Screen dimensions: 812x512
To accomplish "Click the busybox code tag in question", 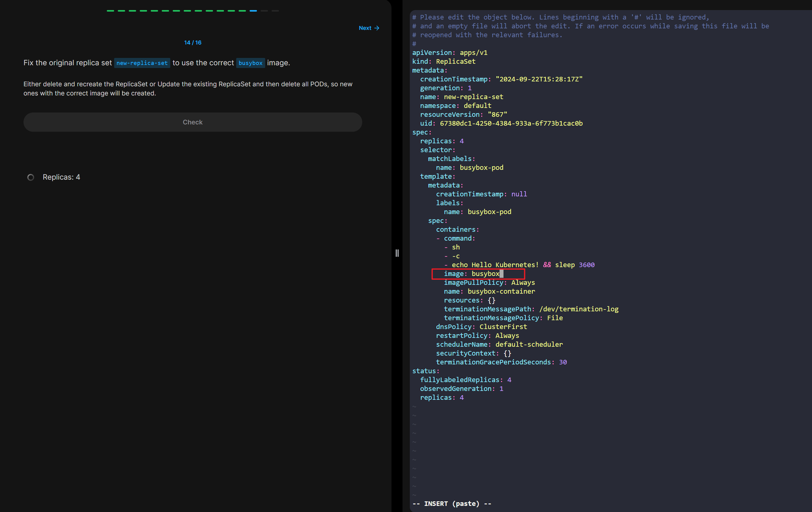I will 250,63.
